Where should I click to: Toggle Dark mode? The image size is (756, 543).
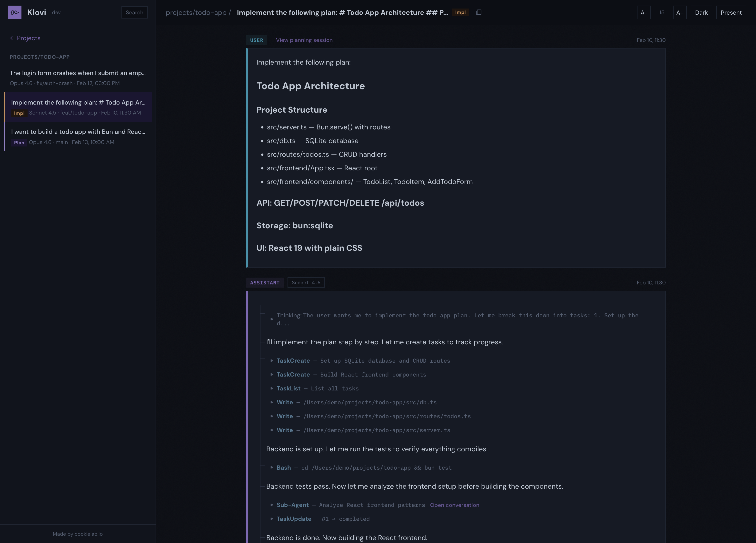tap(701, 12)
